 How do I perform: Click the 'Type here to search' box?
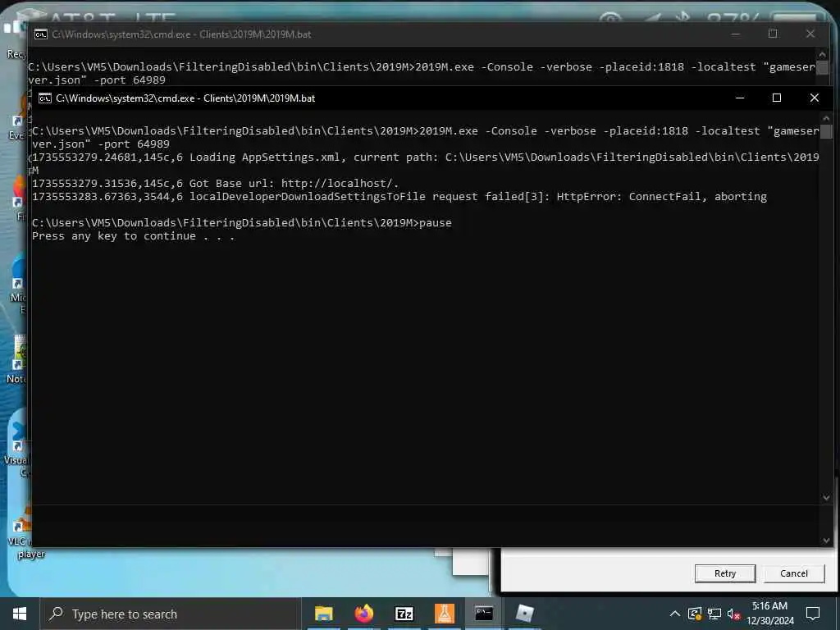[x=171, y=614]
